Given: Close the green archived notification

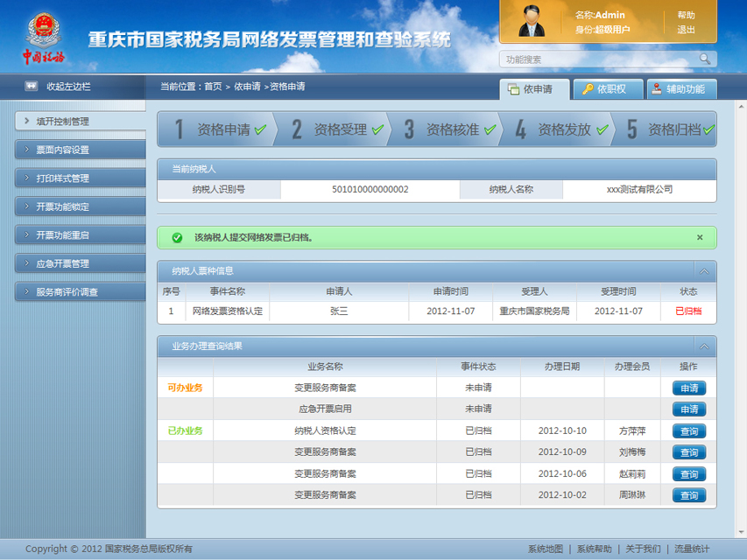Looking at the screenshot, I should click(x=700, y=237).
